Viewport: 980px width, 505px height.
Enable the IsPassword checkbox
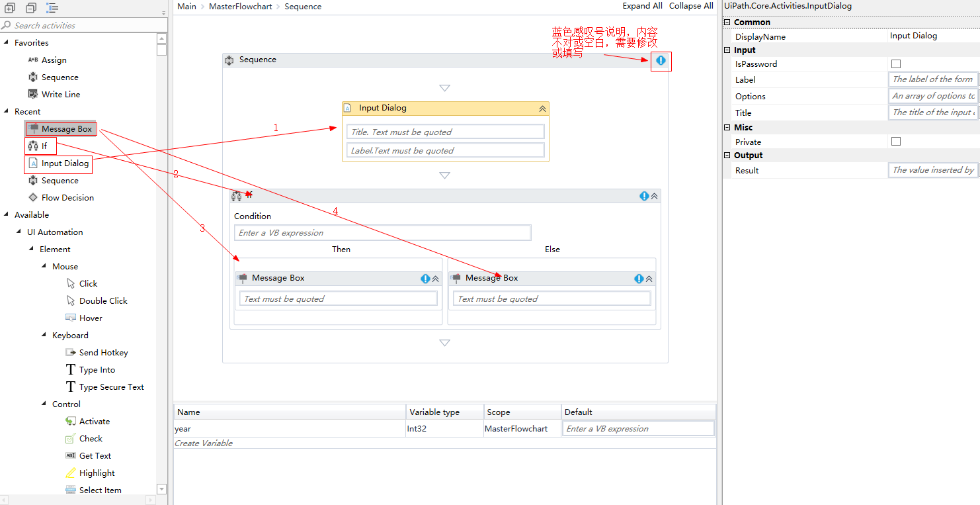[896, 64]
